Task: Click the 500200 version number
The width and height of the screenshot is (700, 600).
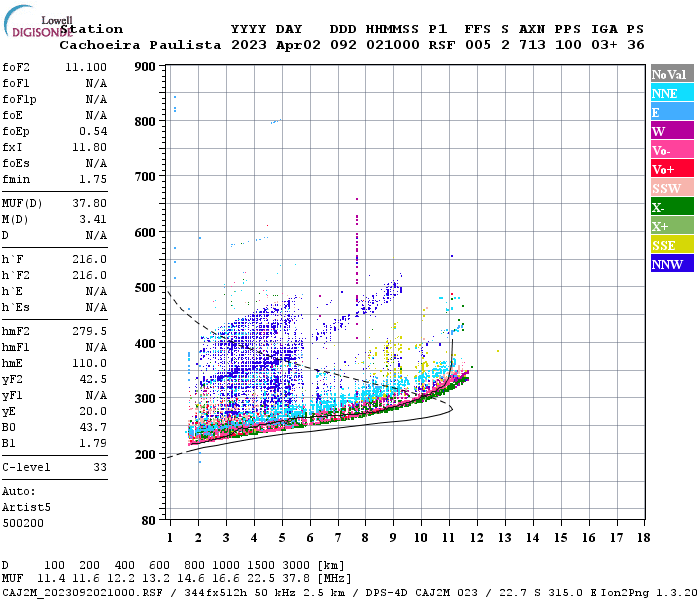Action: pyautogui.click(x=23, y=523)
